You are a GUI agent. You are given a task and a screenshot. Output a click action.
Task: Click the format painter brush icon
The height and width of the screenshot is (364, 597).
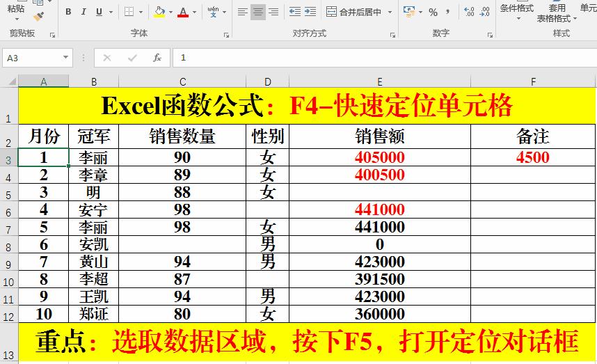(x=38, y=15)
